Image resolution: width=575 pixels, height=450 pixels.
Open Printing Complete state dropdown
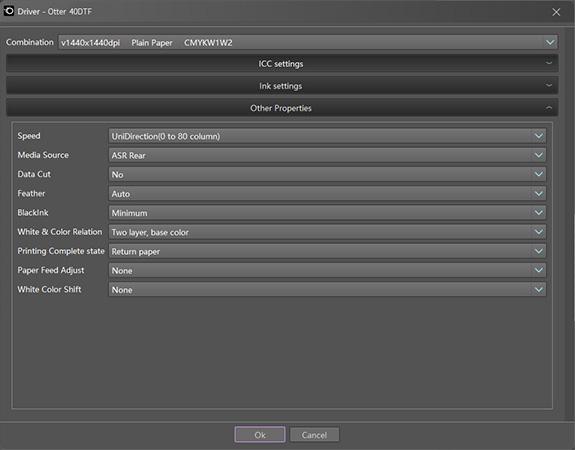(327, 251)
